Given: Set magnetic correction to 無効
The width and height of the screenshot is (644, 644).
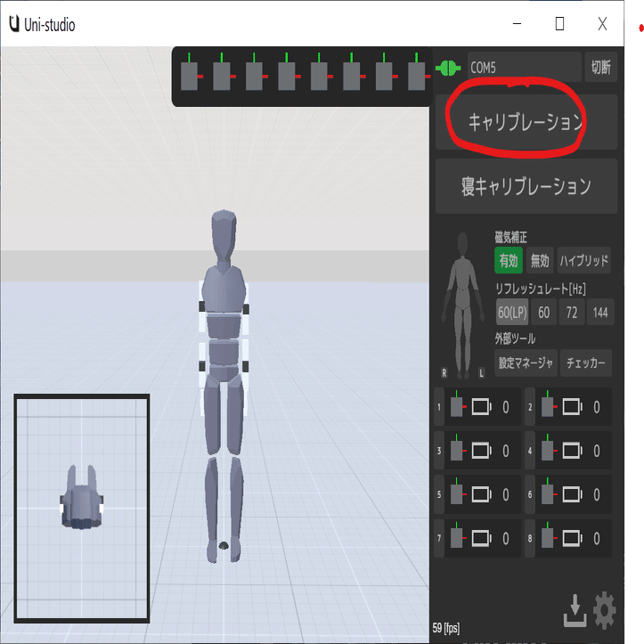Looking at the screenshot, I should [540, 260].
